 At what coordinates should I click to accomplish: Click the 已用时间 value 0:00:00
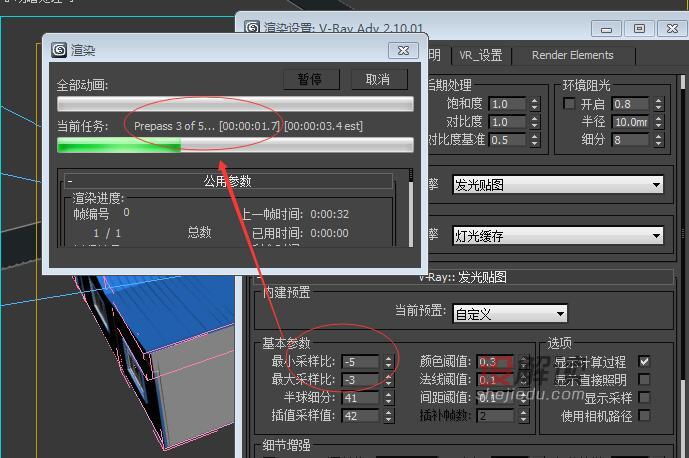330,233
